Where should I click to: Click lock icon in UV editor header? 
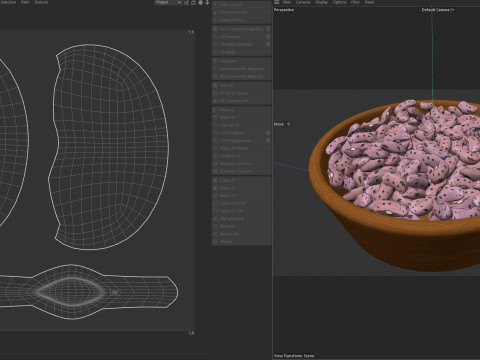[193, 2]
